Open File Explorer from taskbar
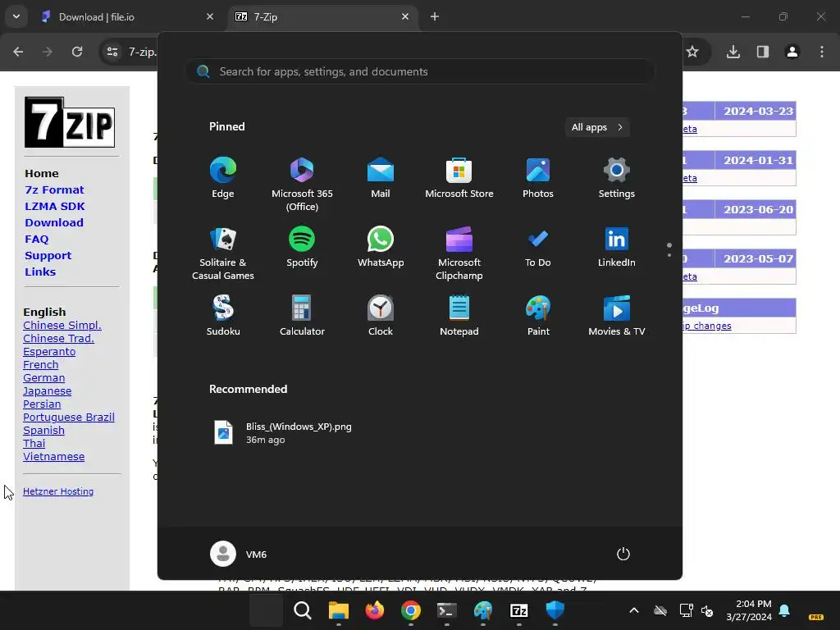Image resolution: width=840 pixels, height=630 pixels. (x=339, y=610)
